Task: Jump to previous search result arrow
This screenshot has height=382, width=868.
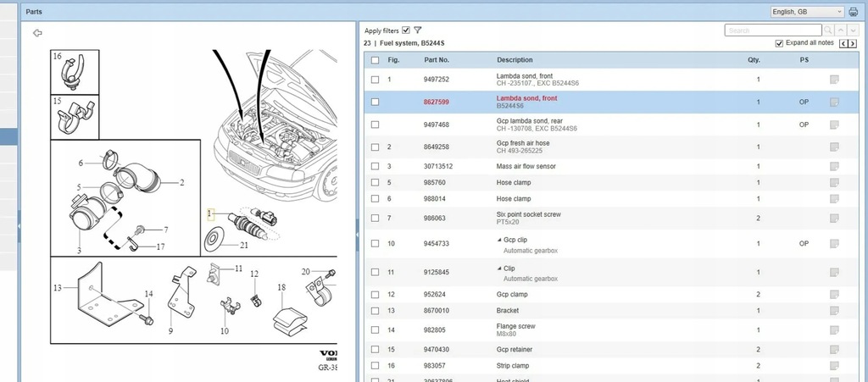Action: tap(840, 30)
